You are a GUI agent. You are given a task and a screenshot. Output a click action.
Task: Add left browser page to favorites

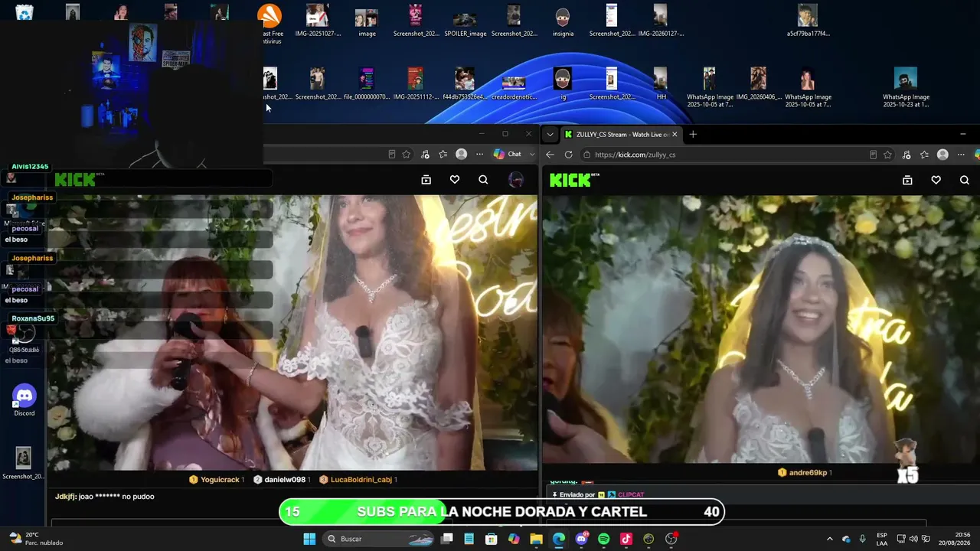coord(407,155)
